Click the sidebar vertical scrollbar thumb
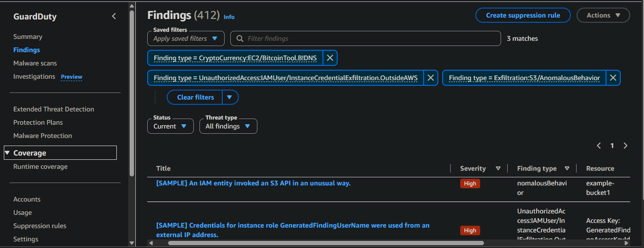The image size is (644, 248). [132, 92]
